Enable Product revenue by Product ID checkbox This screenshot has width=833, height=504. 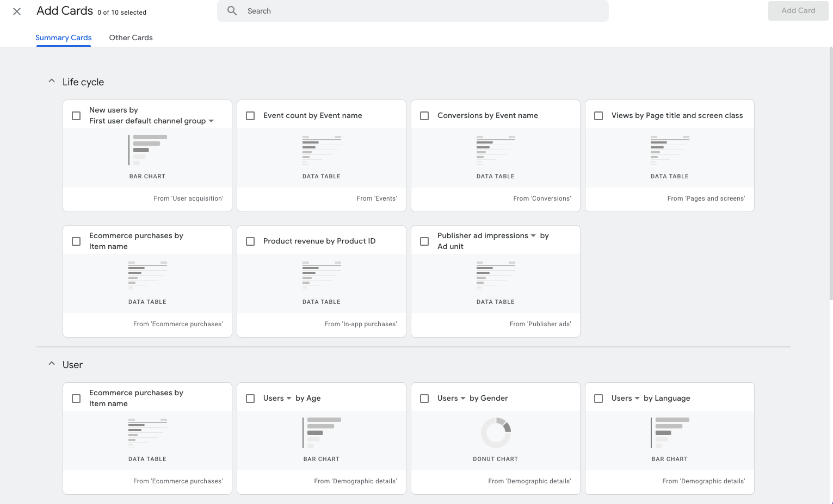point(250,241)
